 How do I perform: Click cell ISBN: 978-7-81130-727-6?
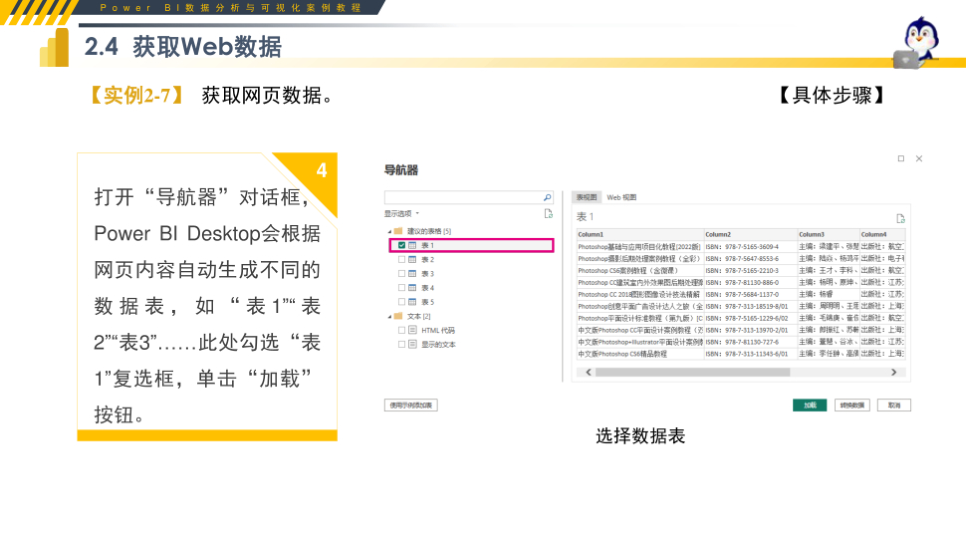[750, 342]
